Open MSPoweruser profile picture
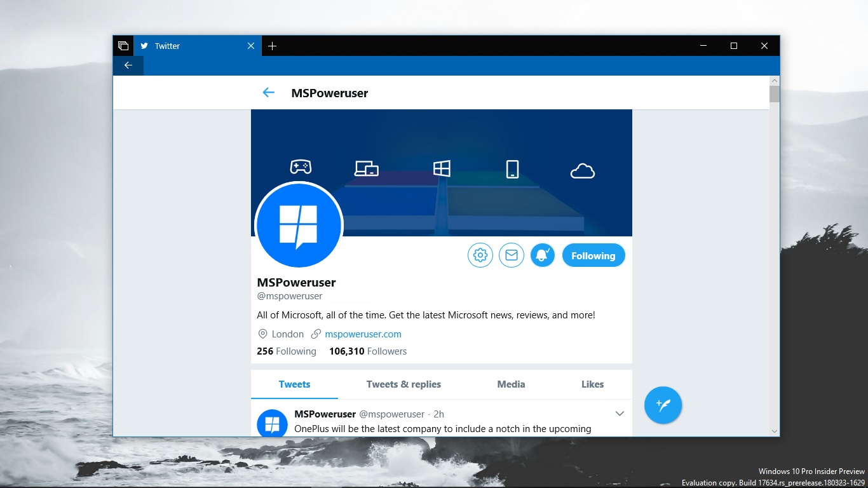 click(299, 226)
